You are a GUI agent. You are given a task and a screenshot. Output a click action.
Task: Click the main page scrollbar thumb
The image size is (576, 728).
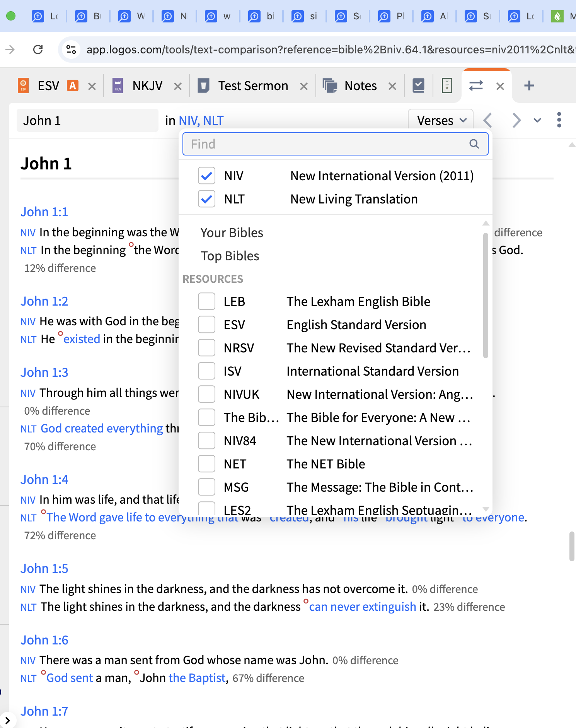572,546
